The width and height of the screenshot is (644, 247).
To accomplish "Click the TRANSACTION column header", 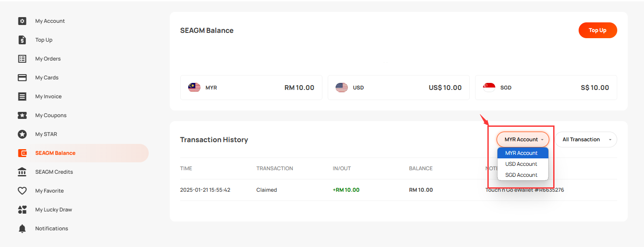I will pyautogui.click(x=275, y=168).
